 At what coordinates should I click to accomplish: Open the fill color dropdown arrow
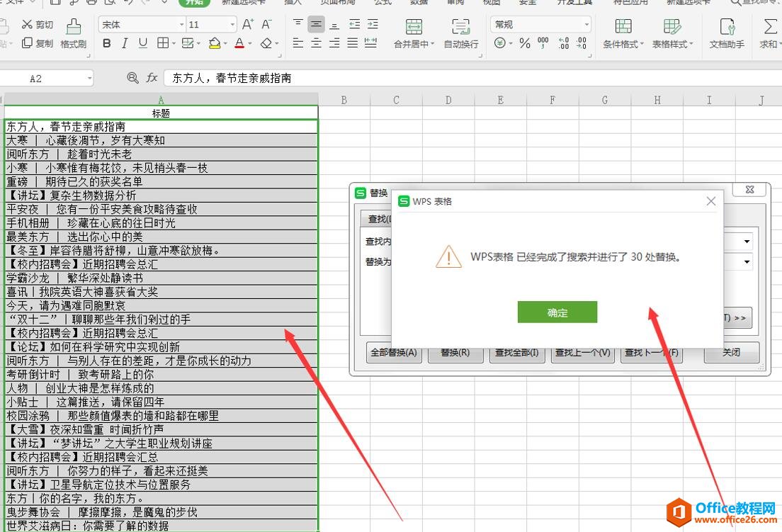(x=225, y=44)
